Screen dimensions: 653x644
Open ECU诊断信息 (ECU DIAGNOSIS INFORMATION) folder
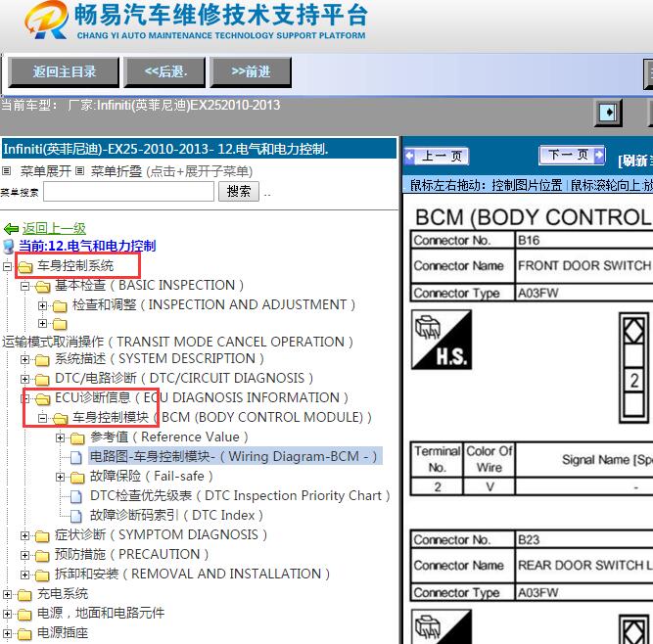pos(202,397)
